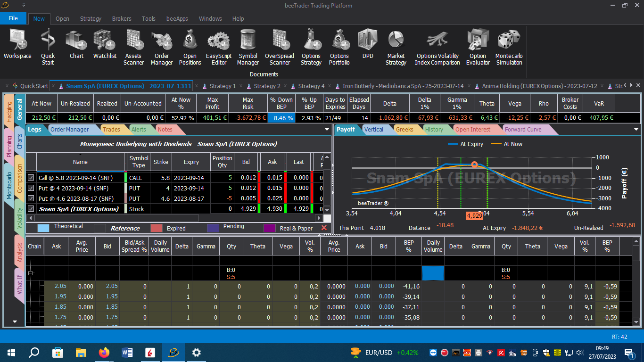
Task: Uncheck the Call @ 5.8 leg checkbox
Action: (x=31, y=178)
